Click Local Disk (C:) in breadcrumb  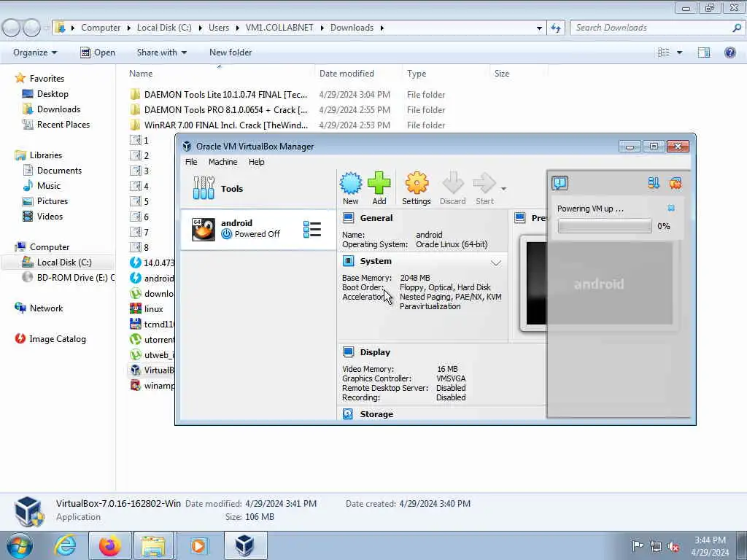[x=164, y=28]
